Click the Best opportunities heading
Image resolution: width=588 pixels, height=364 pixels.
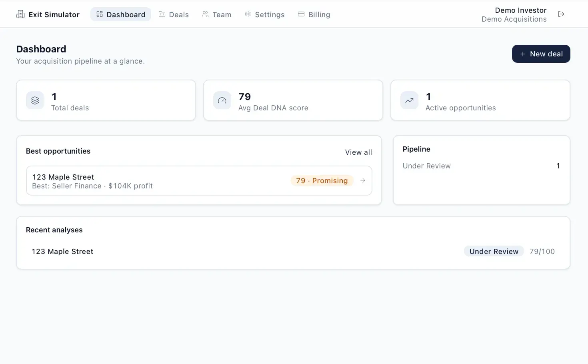tap(58, 151)
